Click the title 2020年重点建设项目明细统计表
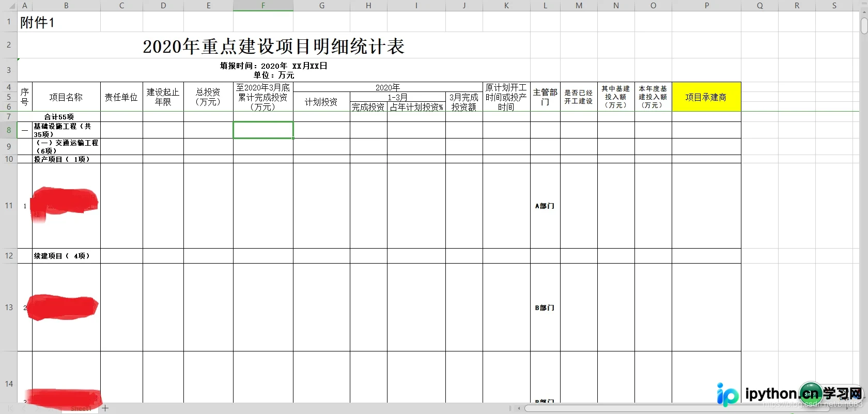This screenshot has height=414, width=868. click(273, 47)
